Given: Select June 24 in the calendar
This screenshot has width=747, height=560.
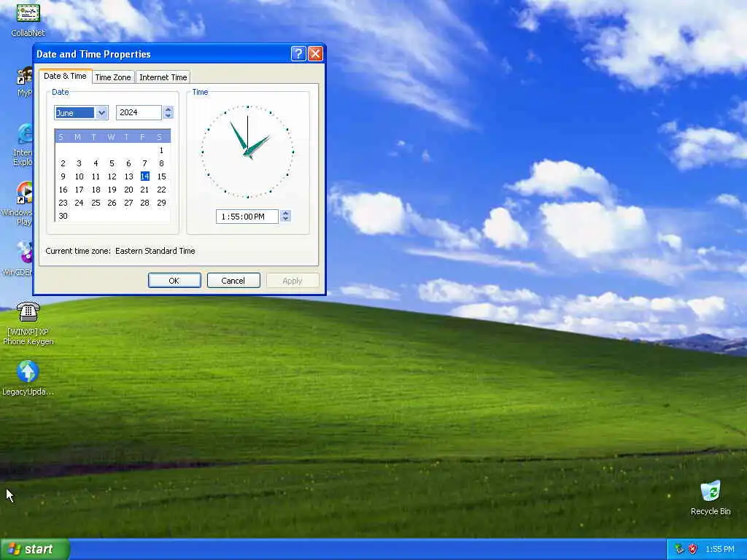Looking at the screenshot, I should 79,203.
